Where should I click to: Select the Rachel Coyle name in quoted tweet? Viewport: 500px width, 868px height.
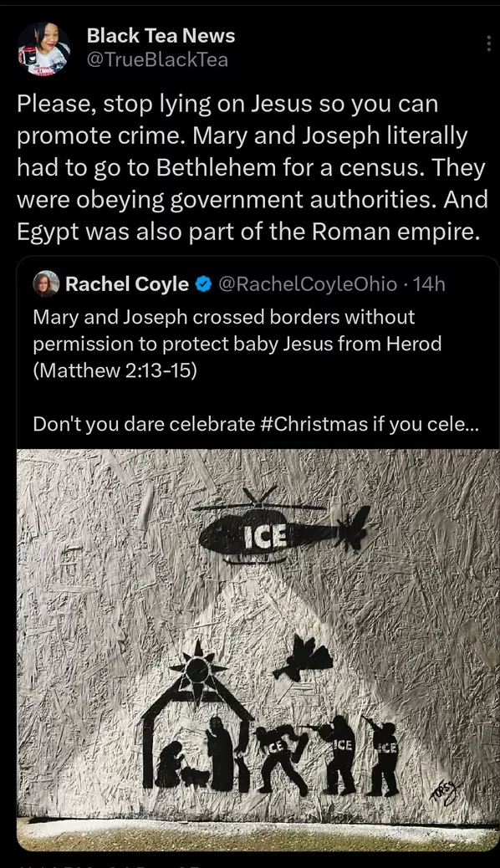click(x=127, y=284)
